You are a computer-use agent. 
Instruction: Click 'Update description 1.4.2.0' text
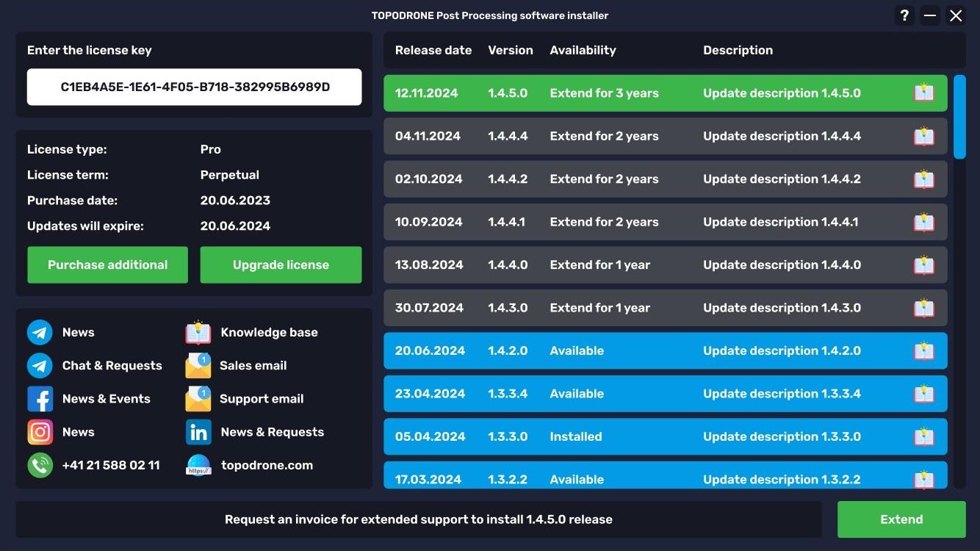click(x=782, y=350)
